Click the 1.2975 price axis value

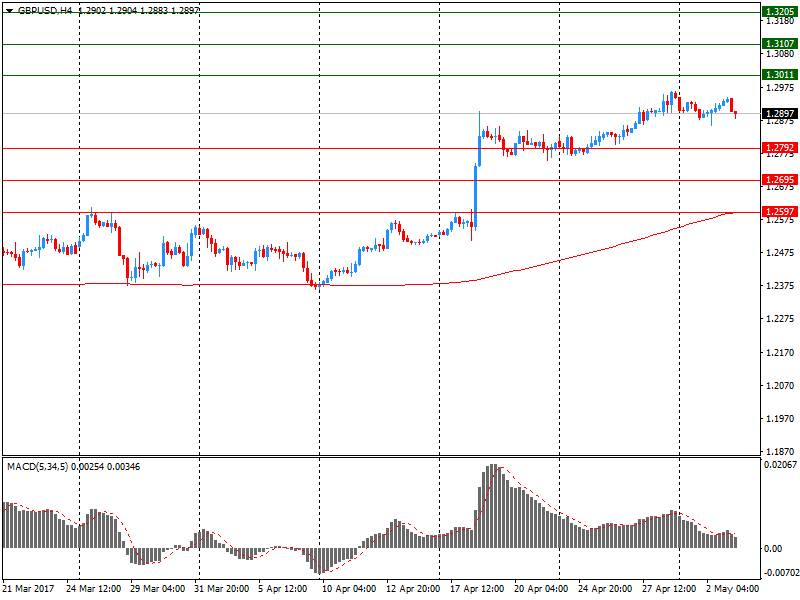click(780, 88)
